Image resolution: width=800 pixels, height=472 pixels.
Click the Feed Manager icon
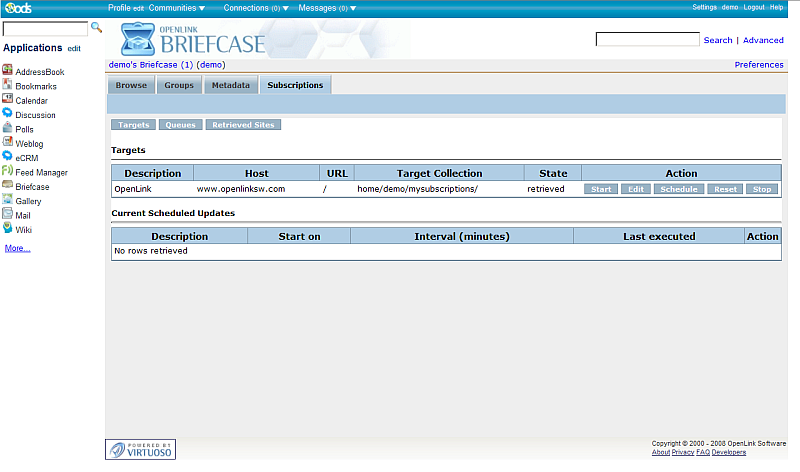(7, 172)
